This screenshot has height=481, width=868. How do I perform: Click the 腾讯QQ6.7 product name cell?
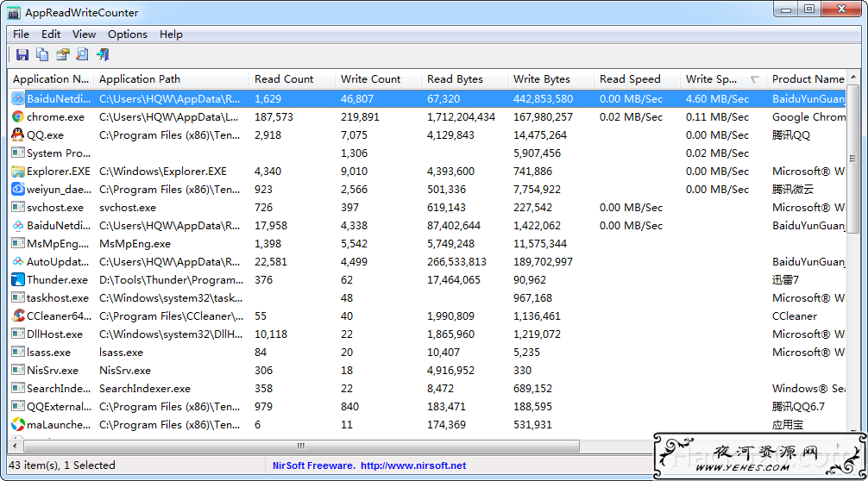pos(798,406)
